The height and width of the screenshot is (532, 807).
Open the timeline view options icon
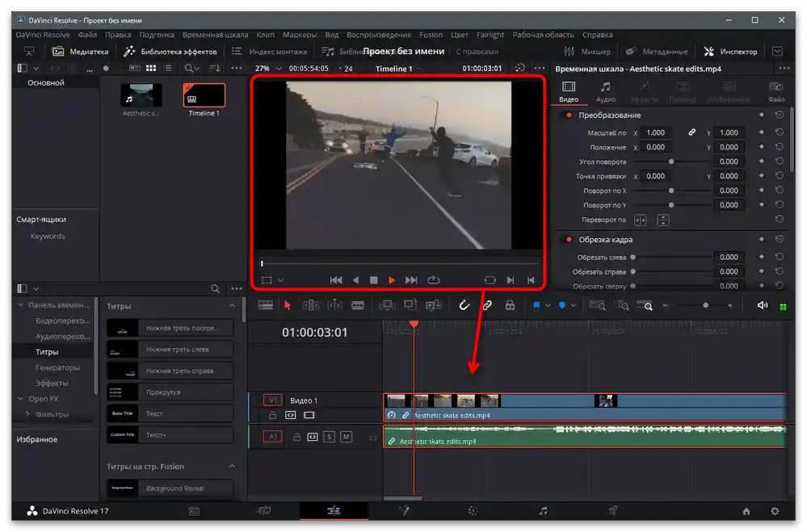click(x=265, y=306)
